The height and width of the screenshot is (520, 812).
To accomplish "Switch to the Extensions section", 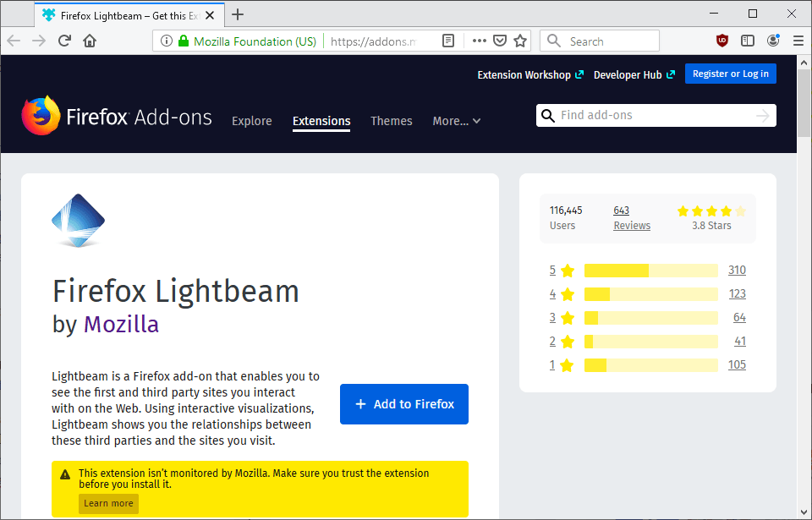I will (x=321, y=121).
